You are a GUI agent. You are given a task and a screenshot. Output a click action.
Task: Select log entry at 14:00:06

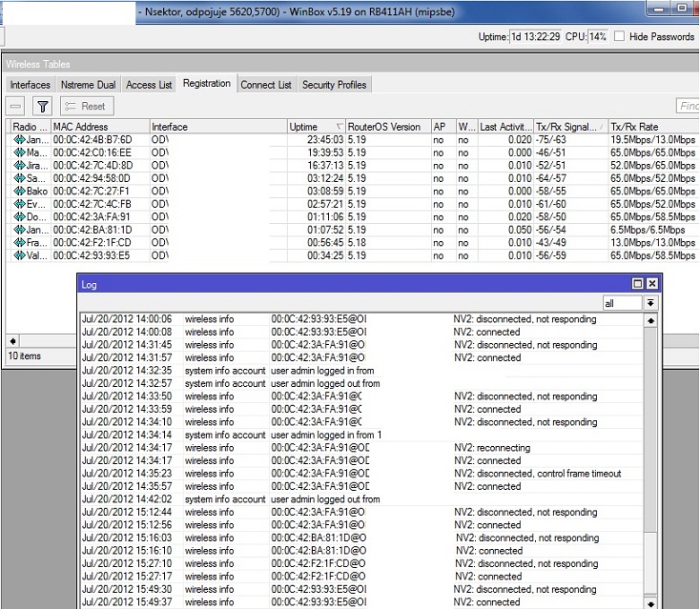point(361,319)
